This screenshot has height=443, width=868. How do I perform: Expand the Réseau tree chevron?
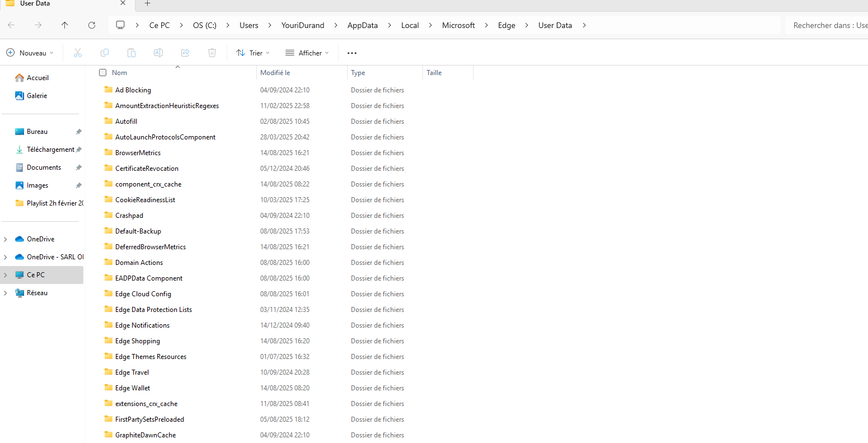tap(6, 293)
